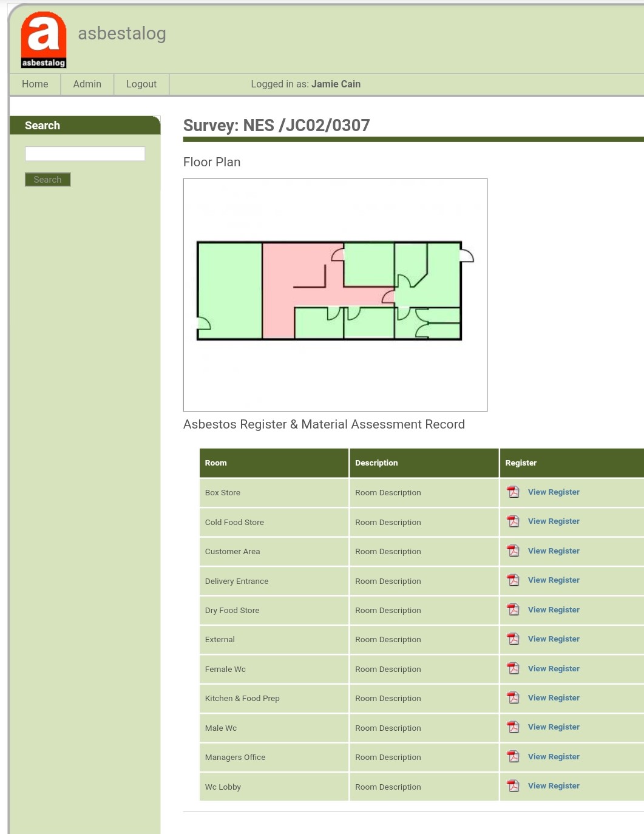The height and width of the screenshot is (834, 644).
Task: Click the asbestalog logo icon
Action: pyautogui.click(x=43, y=39)
